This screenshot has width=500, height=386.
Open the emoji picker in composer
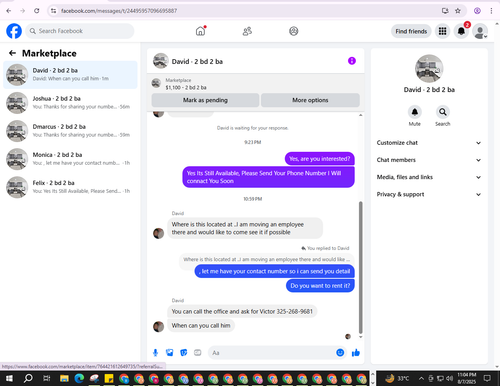click(340, 352)
